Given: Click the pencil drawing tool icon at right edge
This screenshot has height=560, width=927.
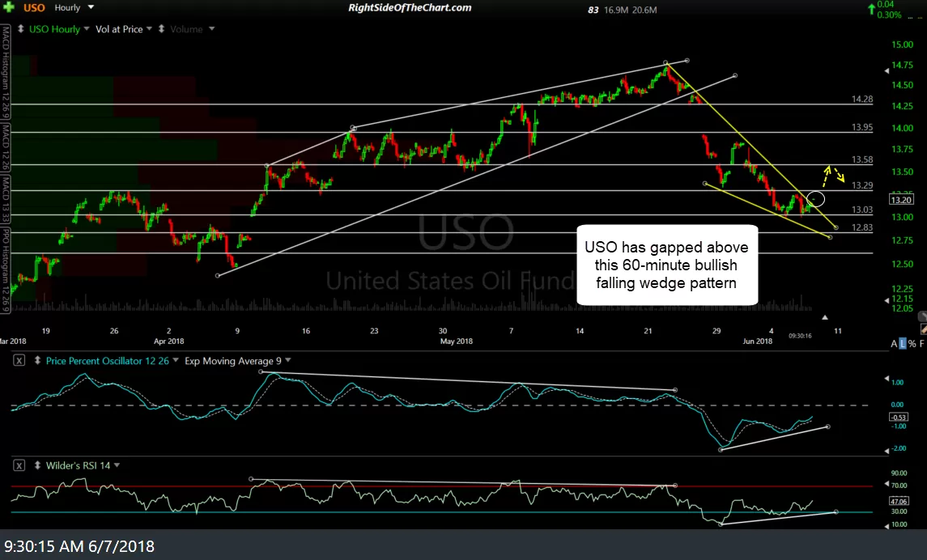Looking at the screenshot, I should click(923, 329).
